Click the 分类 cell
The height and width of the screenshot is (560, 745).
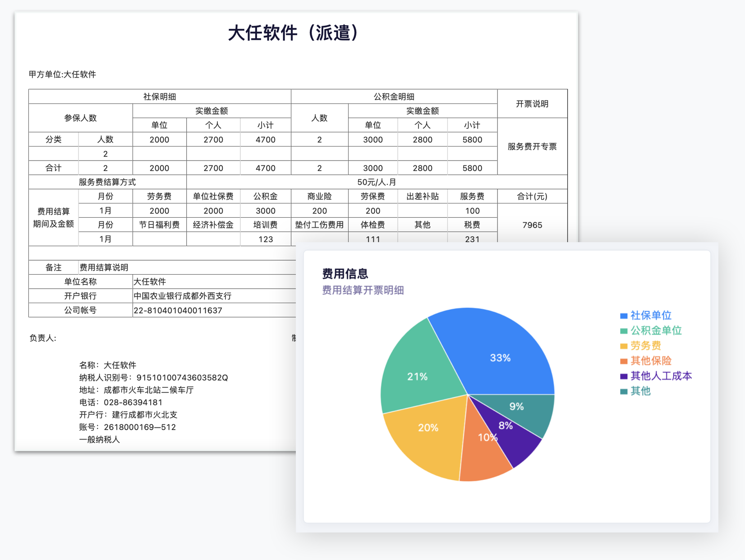(x=53, y=139)
